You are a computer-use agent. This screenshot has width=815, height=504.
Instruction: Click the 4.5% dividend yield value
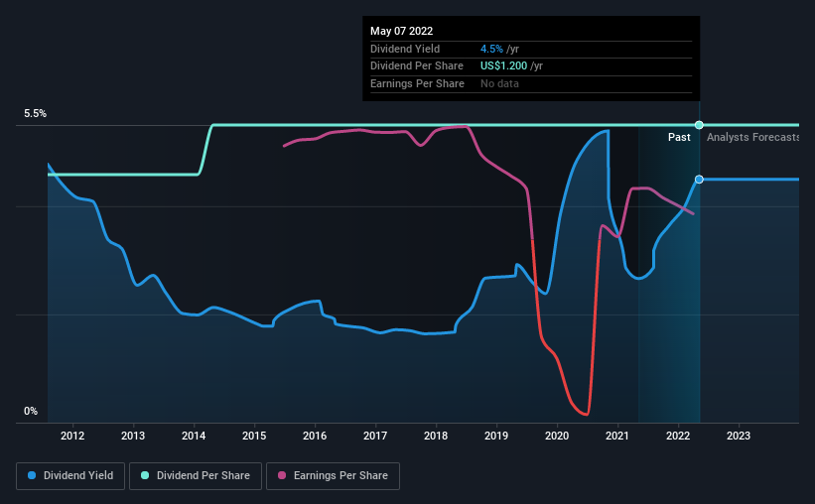pyautogui.click(x=491, y=49)
